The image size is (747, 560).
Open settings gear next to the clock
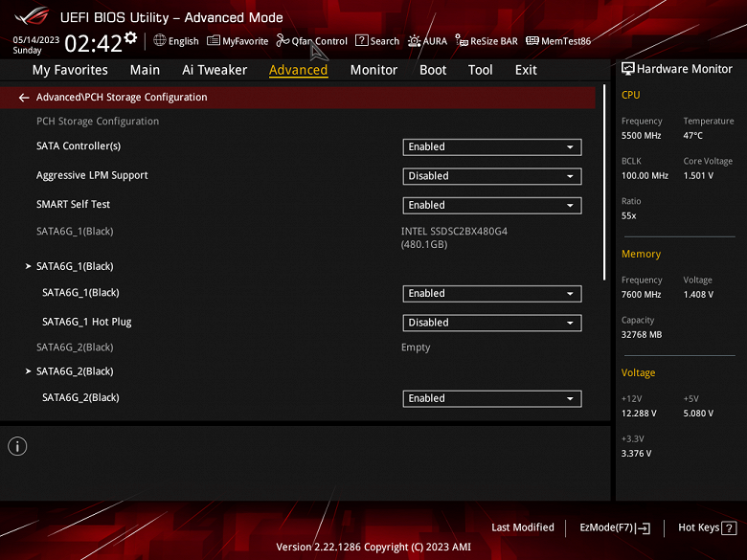(x=130, y=37)
